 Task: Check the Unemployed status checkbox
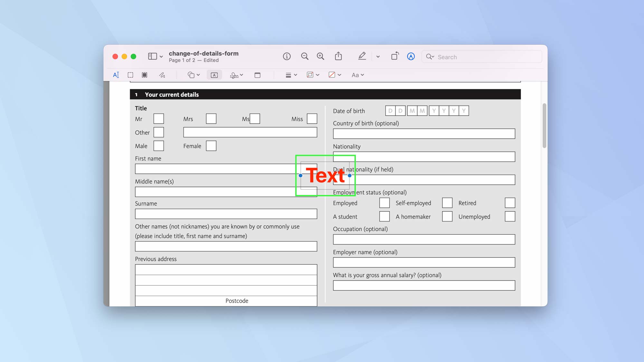click(510, 216)
